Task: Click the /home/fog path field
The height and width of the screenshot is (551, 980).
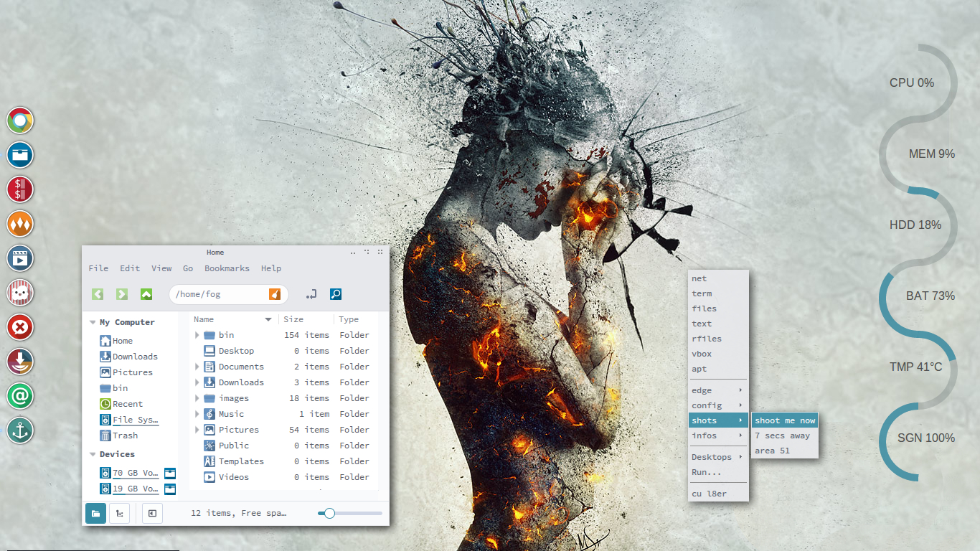Action: click(x=228, y=294)
